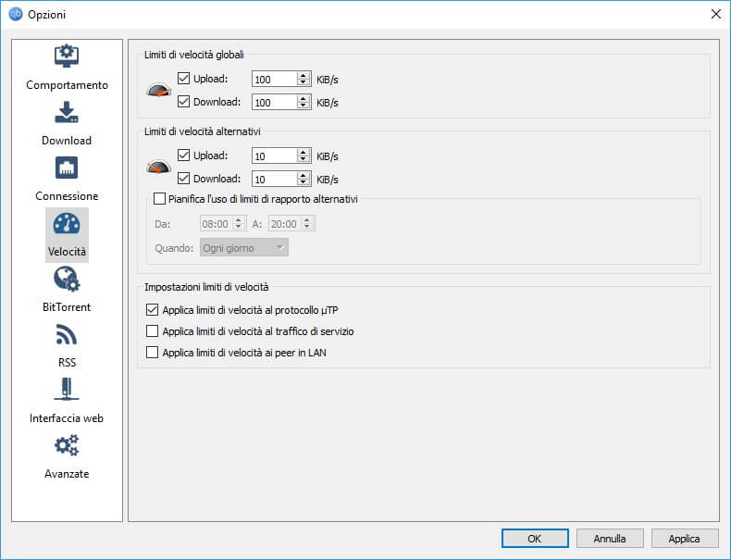Open the Avanzate gears icon
Screen dimensions: 731x560
coord(67,445)
